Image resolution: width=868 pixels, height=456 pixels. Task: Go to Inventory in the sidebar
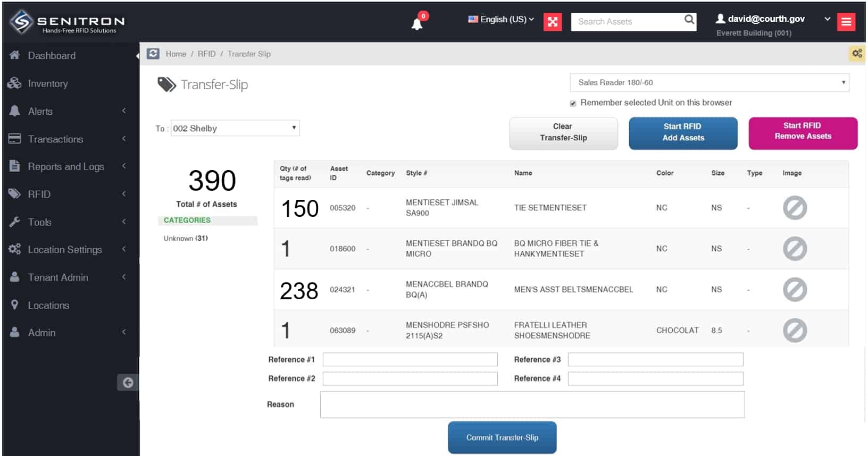[48, 83]
